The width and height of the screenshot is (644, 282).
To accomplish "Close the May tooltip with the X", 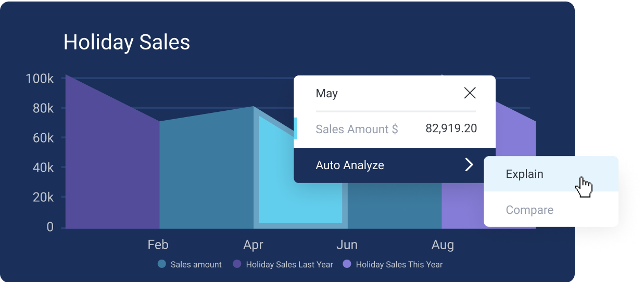I will (470, 93).
